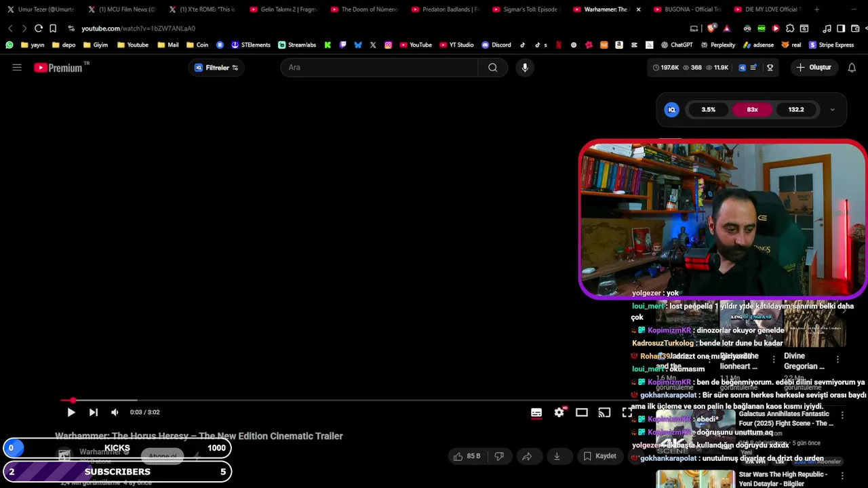Open the Streamlabs bookmark
This screenshot has height=488, width=868.
[297, 45]
